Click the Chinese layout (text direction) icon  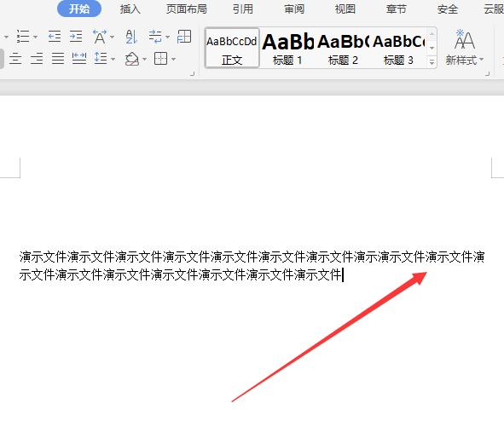coord(100,37)
